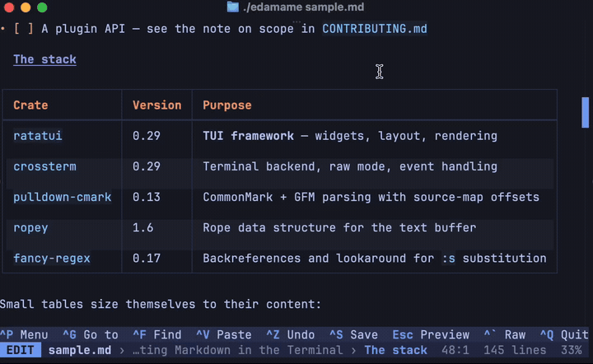Click the '145 lines' status entry

[x=515, y=350]
